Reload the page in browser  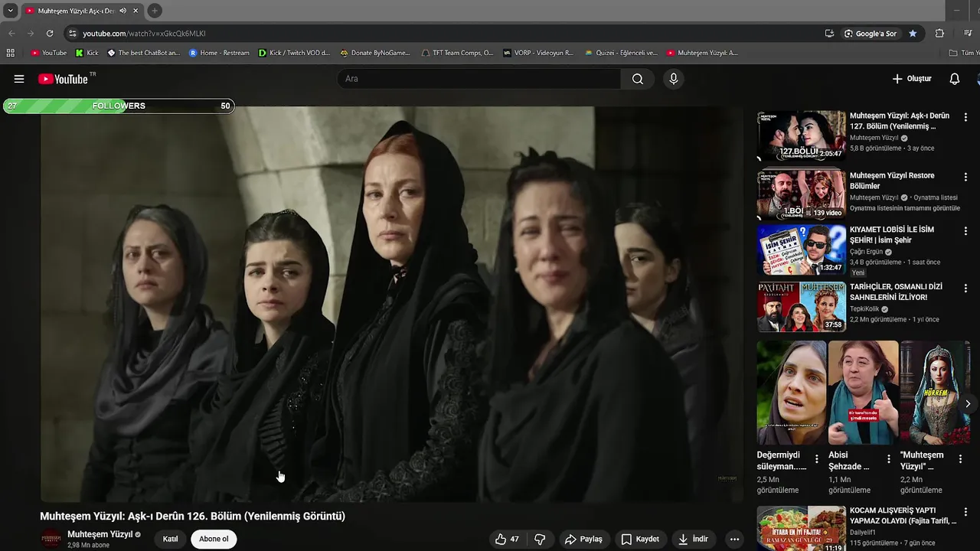pyautogui.click(x=50, y=34)
